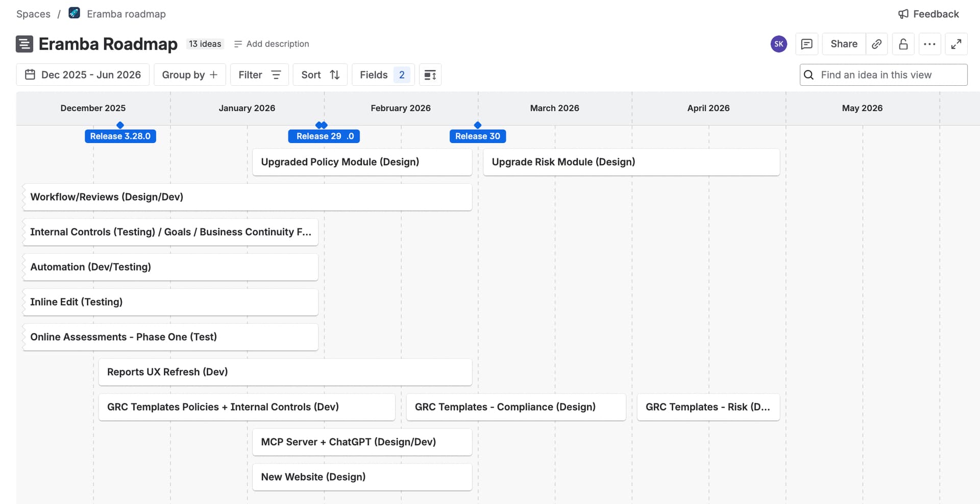This screenshot has height=504, width=980.
Task: Enter full screen with expand arrows icon
Action: pos(956,44)
